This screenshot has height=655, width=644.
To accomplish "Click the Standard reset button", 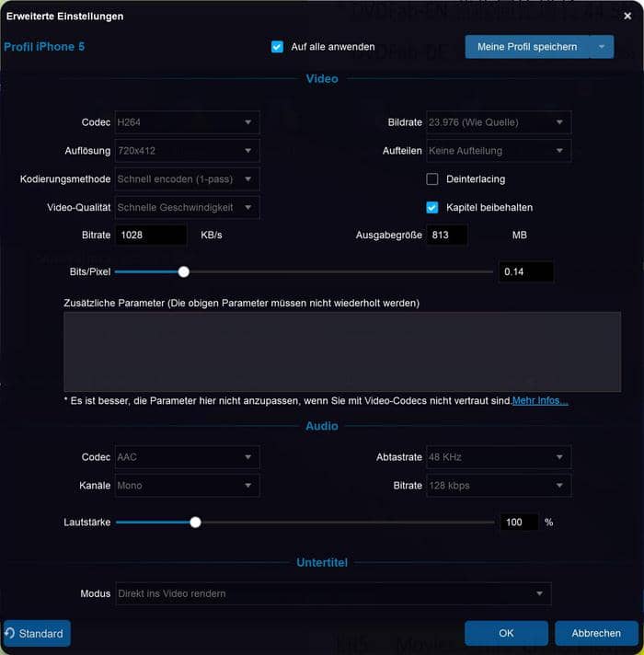I will tap(37, 633).
